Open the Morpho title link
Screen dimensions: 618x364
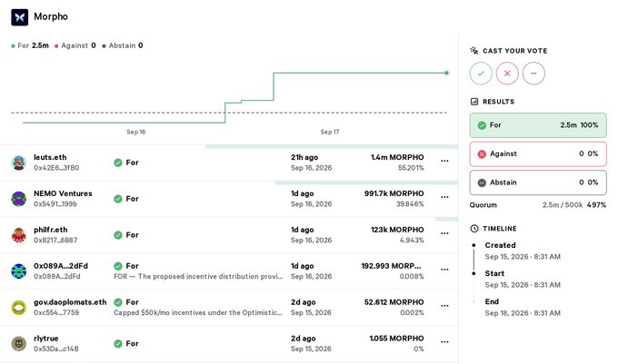click(x=51, y=16)
